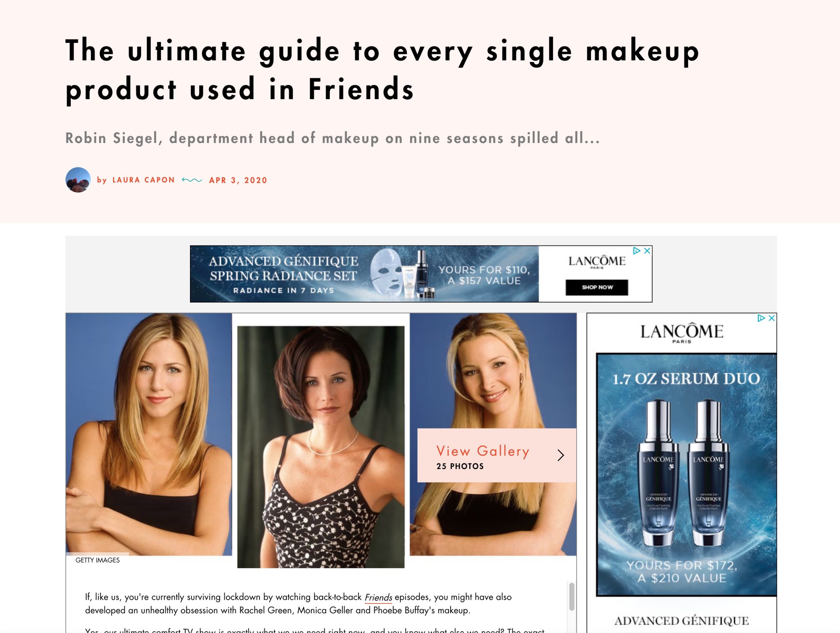The width and height of the screenshot is (840, 633).
Task: Open AdChoices icon on sidebar ad
Action: 761,318
